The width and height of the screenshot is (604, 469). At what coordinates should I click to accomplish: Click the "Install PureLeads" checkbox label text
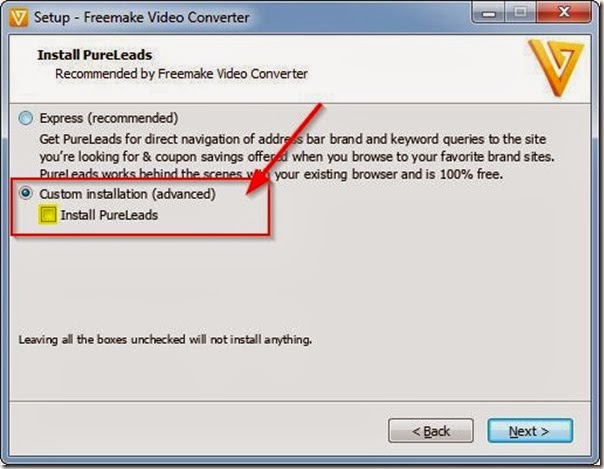(x=109, y=215)
